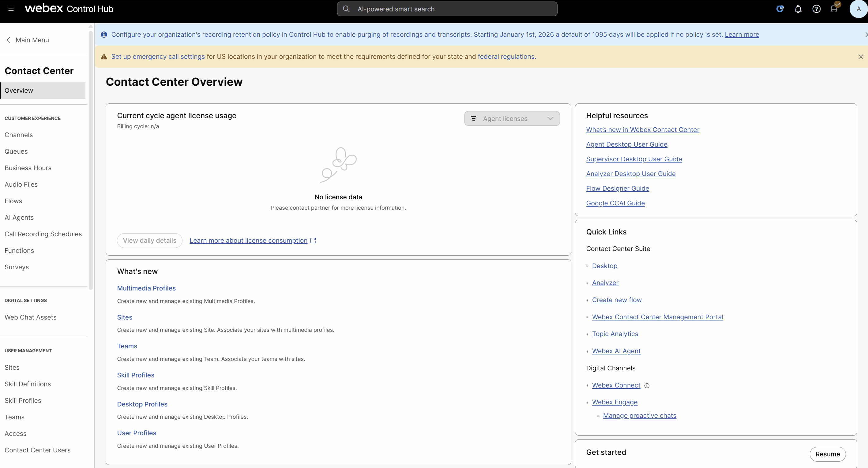Open Queues in the sidebar
Screen dimensions: 868x468
point(16,151)
